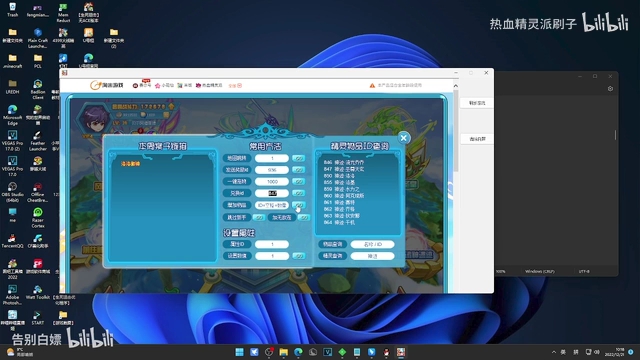Click GO beside the 1000 value field
640x360 pixels.
pyautogui.click(x=299, y=181)
